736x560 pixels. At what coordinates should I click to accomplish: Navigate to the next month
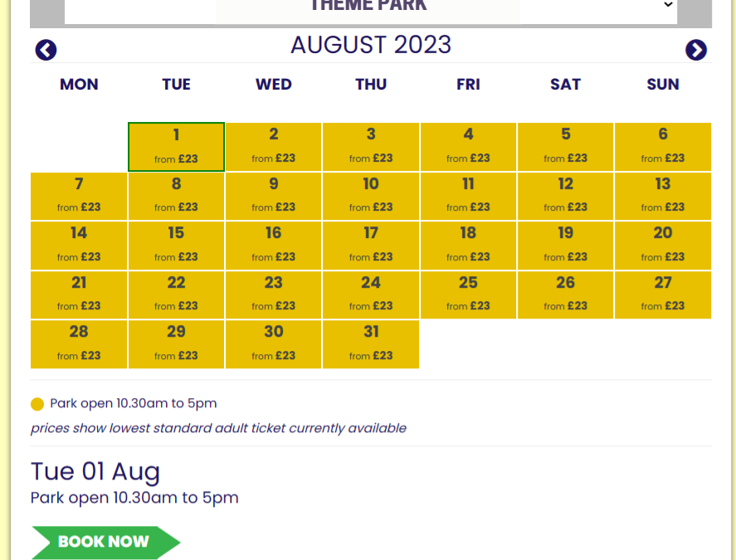point(696,50)
